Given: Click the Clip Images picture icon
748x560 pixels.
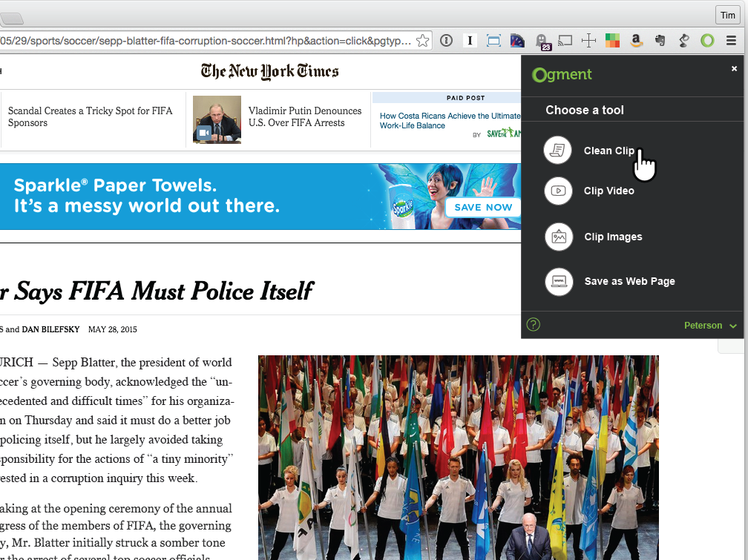Looking at the screenshot, I should tap(559, 237).
